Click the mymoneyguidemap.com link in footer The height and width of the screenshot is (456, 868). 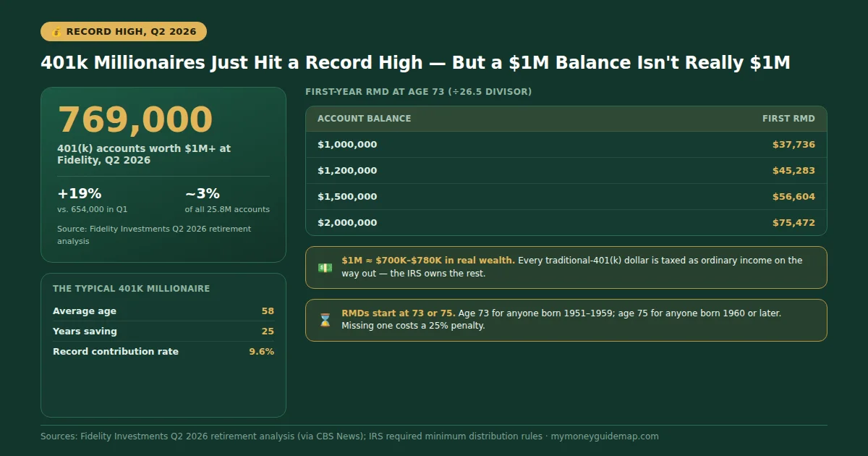click(605, 436)
